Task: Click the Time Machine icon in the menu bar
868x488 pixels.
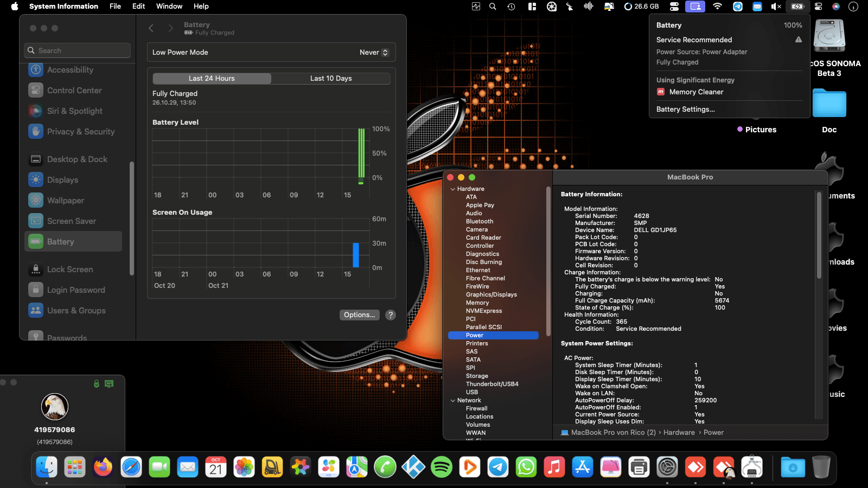Action: pos(511,7)
